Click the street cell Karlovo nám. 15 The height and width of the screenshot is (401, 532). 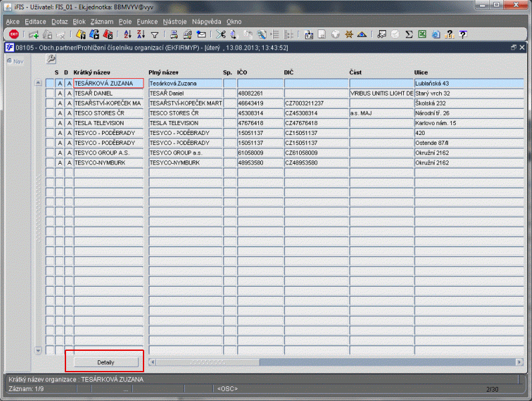(x=469, y=123)
